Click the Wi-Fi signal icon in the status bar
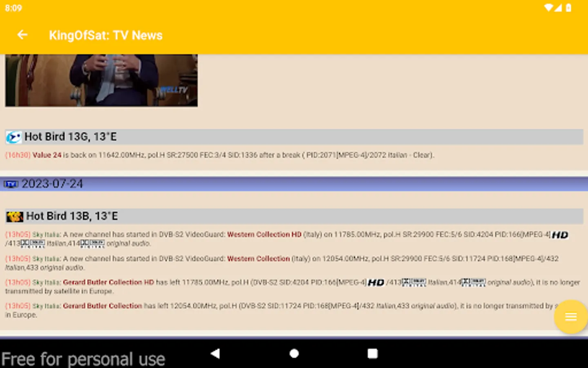588x368 pixels. 549,8
